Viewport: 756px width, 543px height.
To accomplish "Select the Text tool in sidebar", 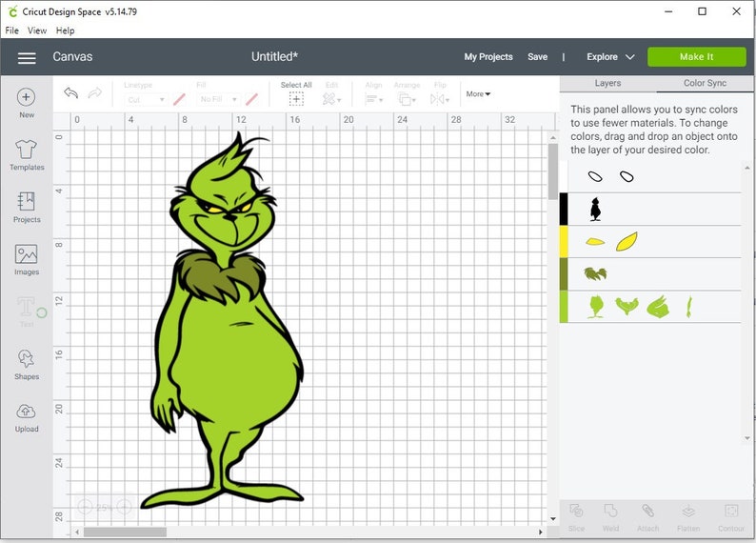I will (27, 312).
